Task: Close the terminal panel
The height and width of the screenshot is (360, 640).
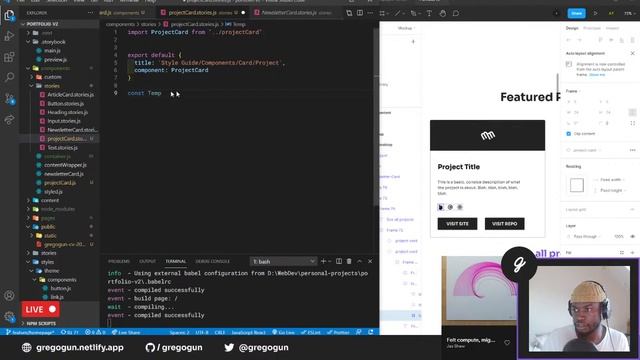Action: [x=370, y=261]
